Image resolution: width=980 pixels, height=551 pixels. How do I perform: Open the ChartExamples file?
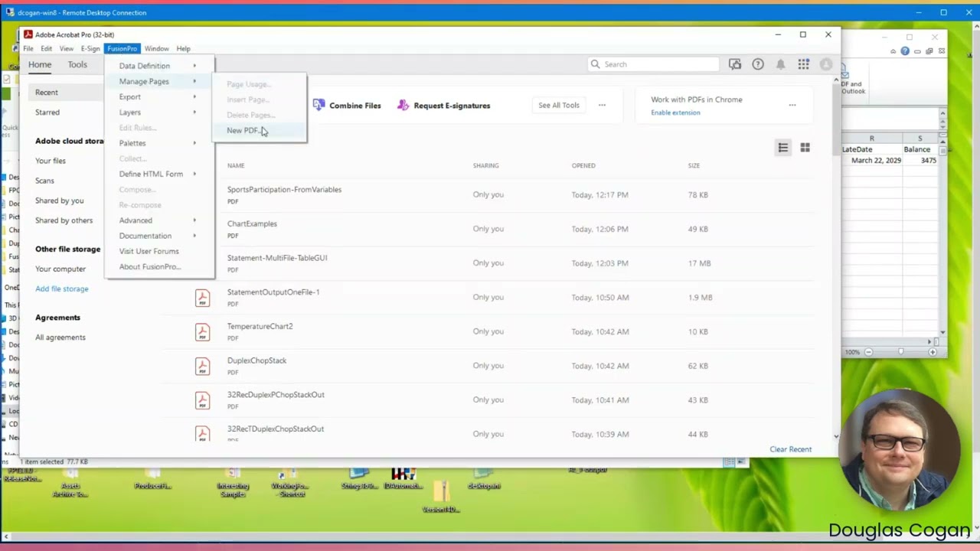(252, 223)
